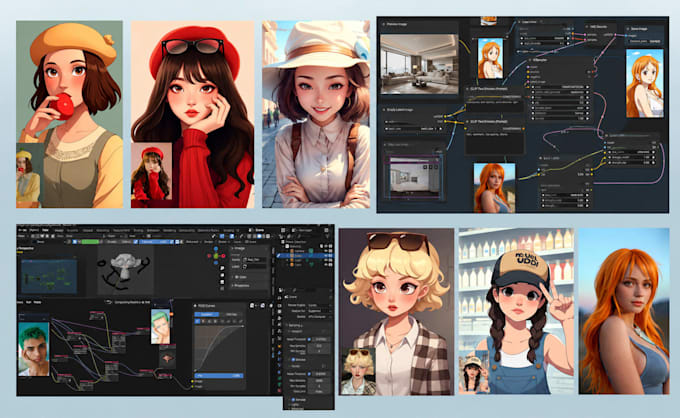Click the steps value in KSampler node
Screen dimensions: 680x418
point(560,98)
